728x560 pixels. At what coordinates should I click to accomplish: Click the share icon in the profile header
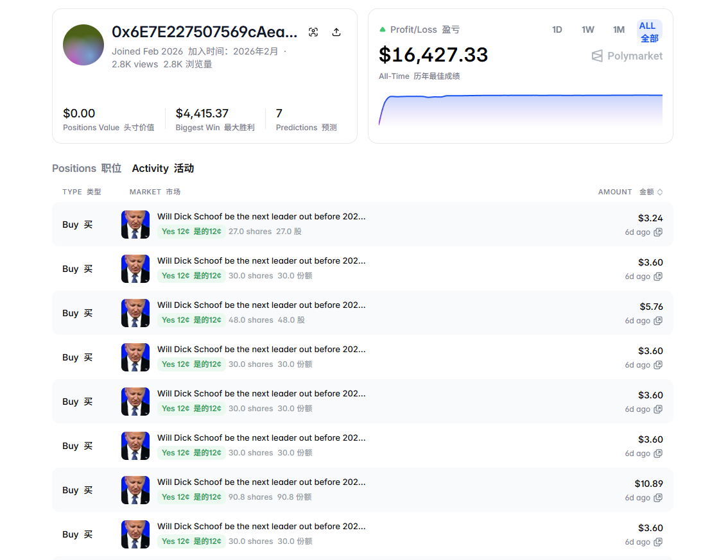coord(336,32)
